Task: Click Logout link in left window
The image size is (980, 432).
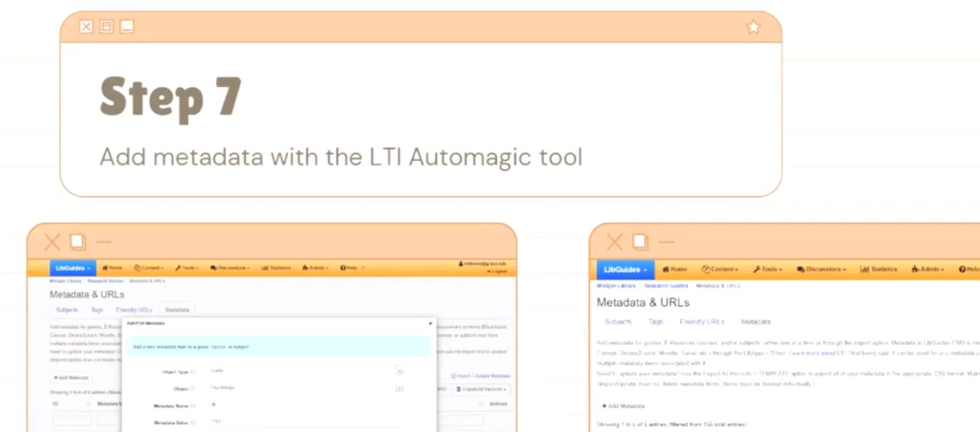Action: [497, 272]
